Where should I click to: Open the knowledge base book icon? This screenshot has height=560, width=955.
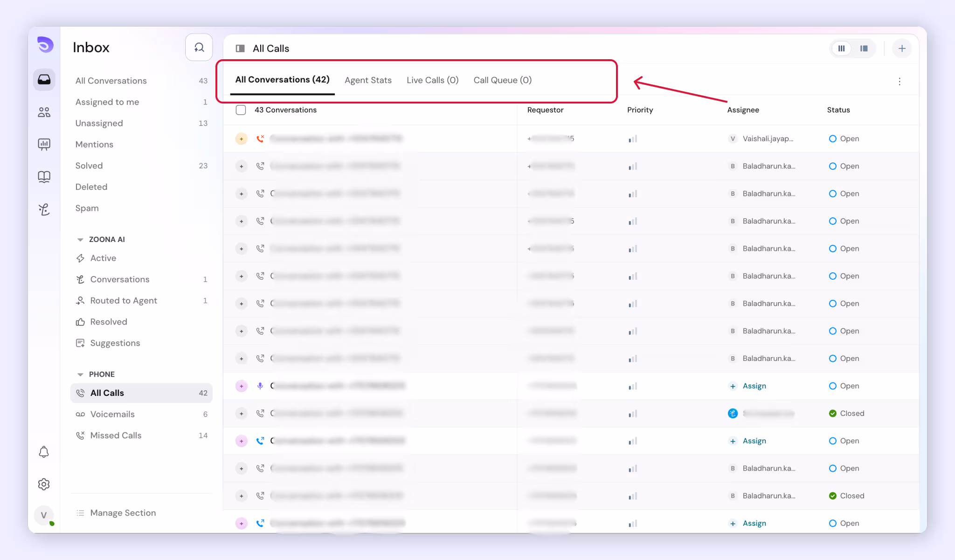click(44, 177)
